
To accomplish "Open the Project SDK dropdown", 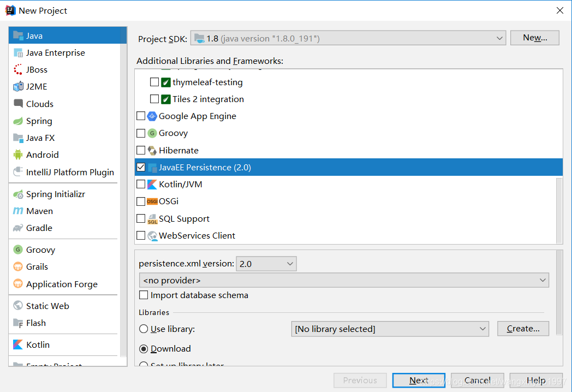I will coord(348,38).
